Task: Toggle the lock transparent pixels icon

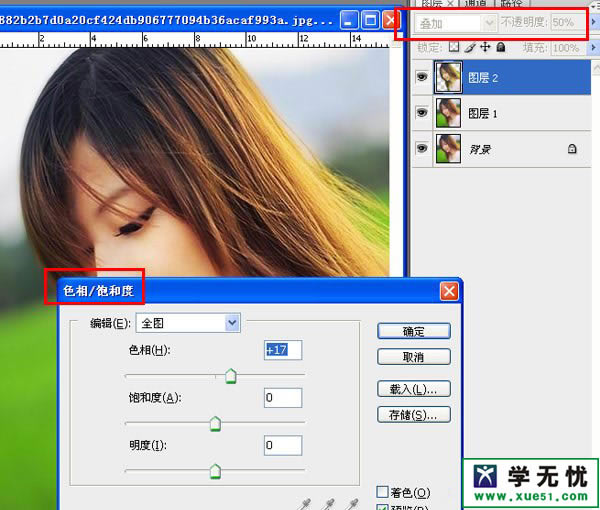Action: tap(454, 47)
